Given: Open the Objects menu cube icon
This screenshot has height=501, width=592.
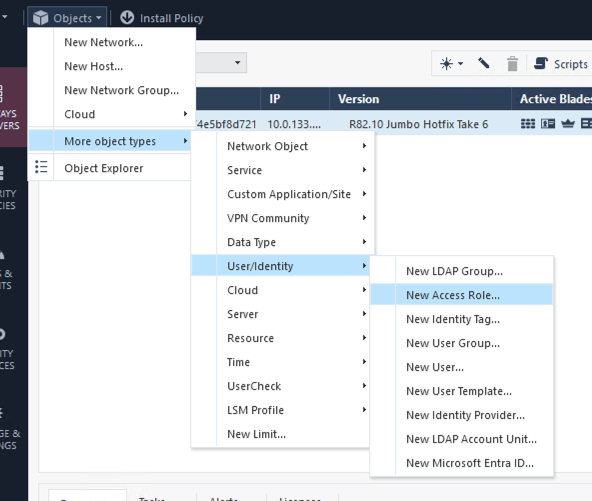Looking at the screenshot, I should click(x=40, y=18).
